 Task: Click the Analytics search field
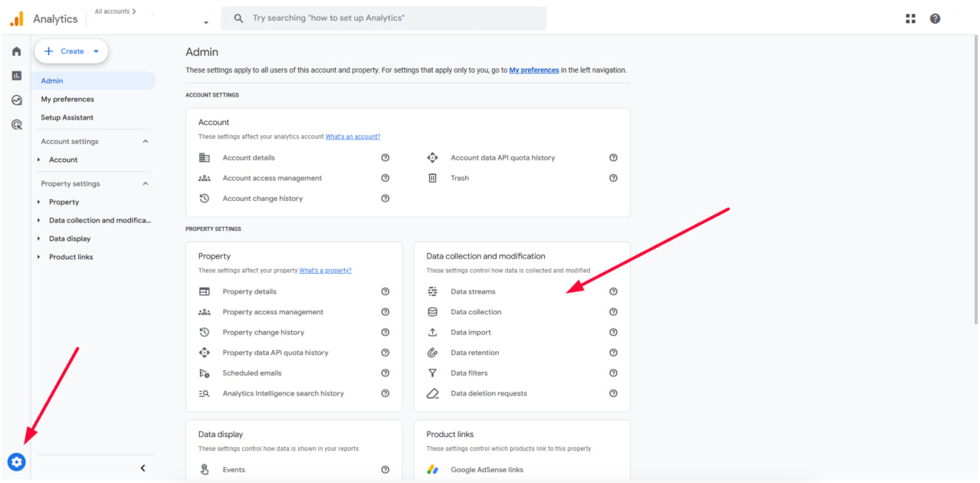click(x=384, y=18)
